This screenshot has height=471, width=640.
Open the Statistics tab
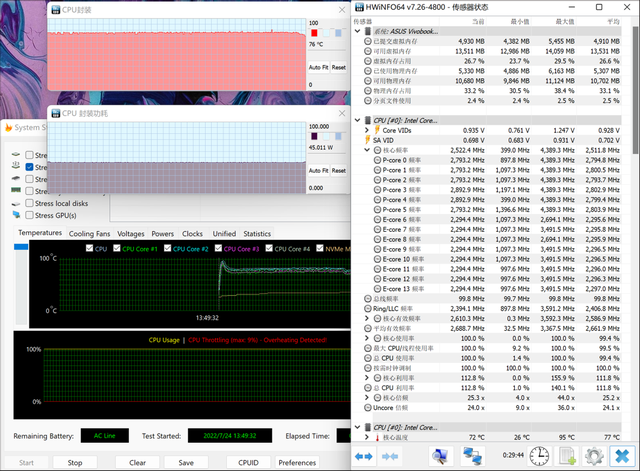[257, 233]
